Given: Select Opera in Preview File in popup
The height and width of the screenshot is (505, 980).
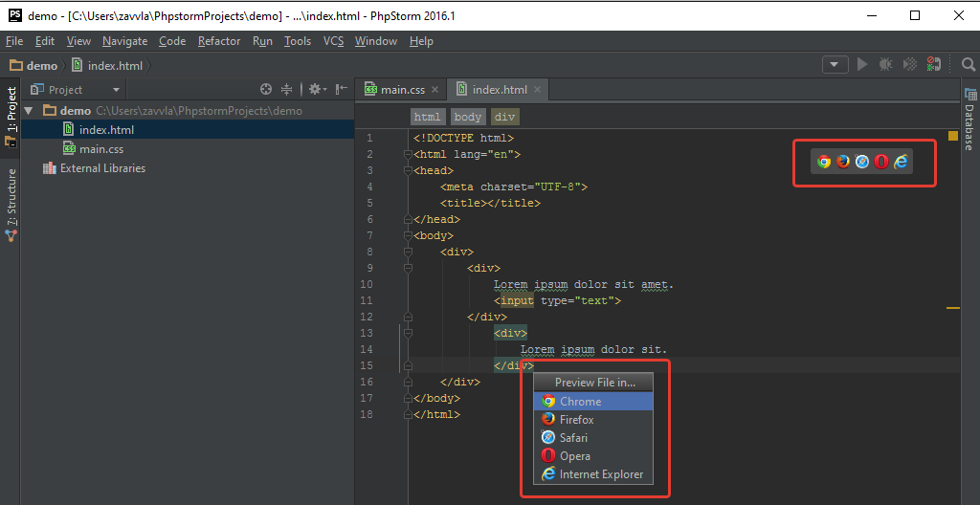Looking at the screenshot, I should point(593,455).
